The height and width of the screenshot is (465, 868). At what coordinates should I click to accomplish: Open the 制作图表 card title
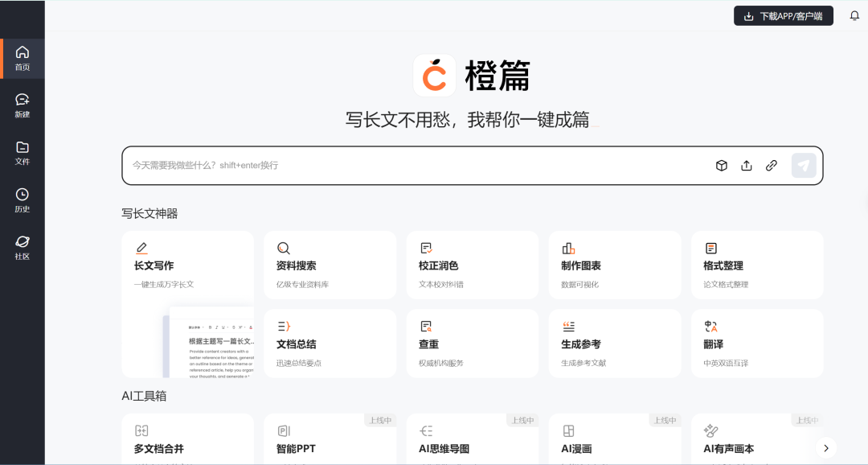pyautogui.click(x=581, y=265)
